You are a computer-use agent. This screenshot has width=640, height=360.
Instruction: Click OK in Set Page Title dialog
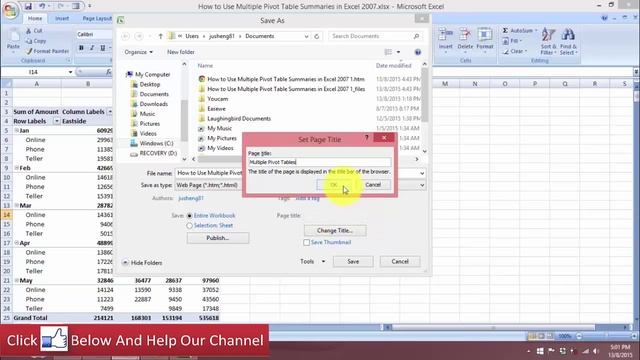click(x=333, y=185)
